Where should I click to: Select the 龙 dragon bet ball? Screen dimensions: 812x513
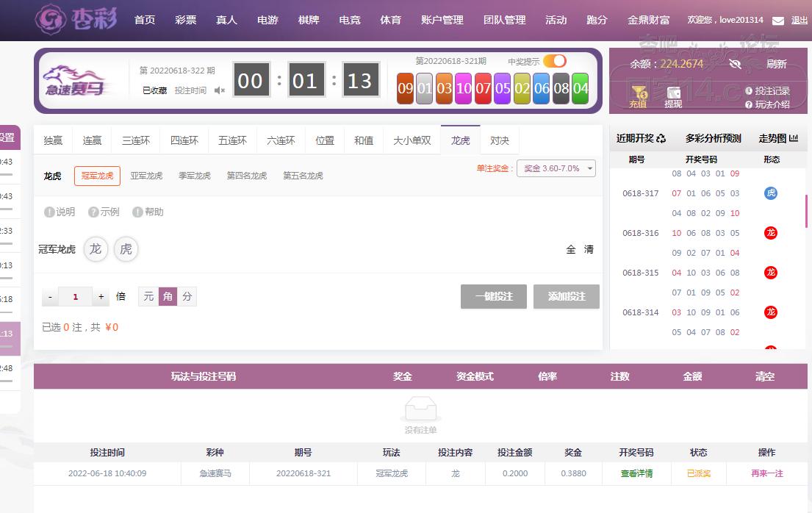96,249
